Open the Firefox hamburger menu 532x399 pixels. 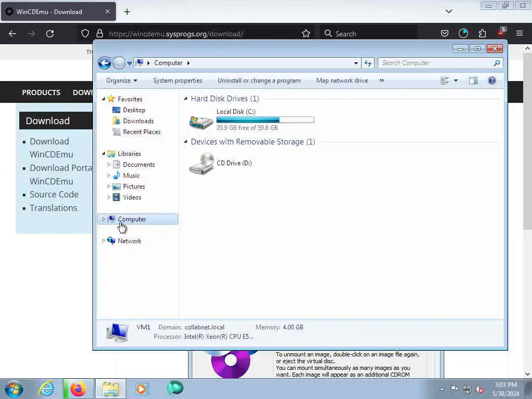(x=520, y=34)
